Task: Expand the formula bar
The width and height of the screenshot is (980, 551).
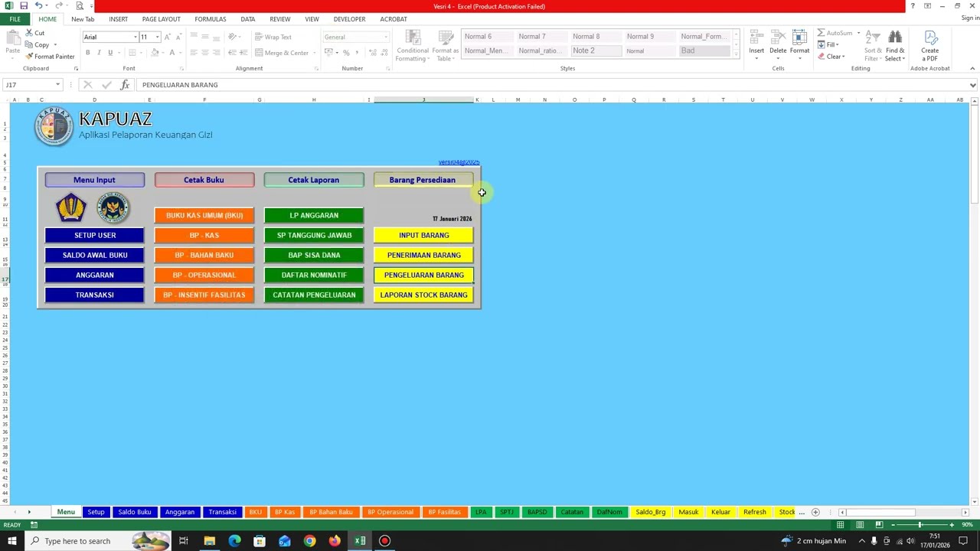Action: point(972,85)
